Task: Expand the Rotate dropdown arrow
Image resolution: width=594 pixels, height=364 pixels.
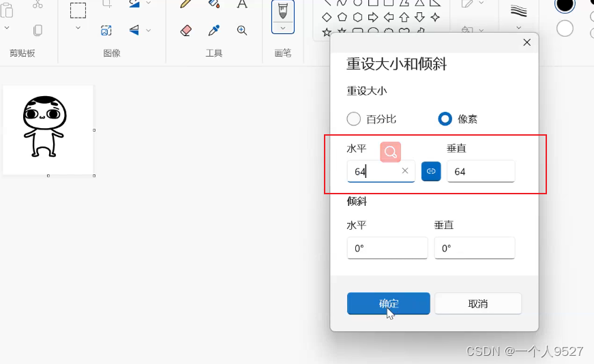Action: pyautogui.click(x=149, y=3)
